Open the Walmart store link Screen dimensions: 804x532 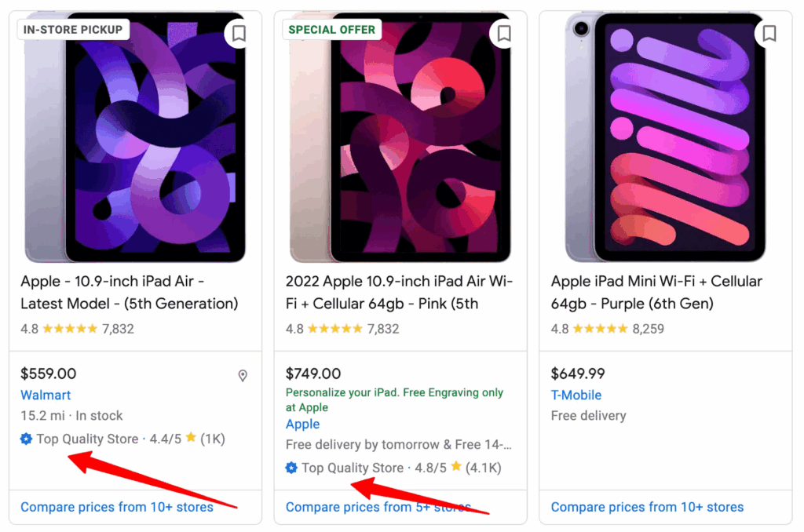click(46, 395)
